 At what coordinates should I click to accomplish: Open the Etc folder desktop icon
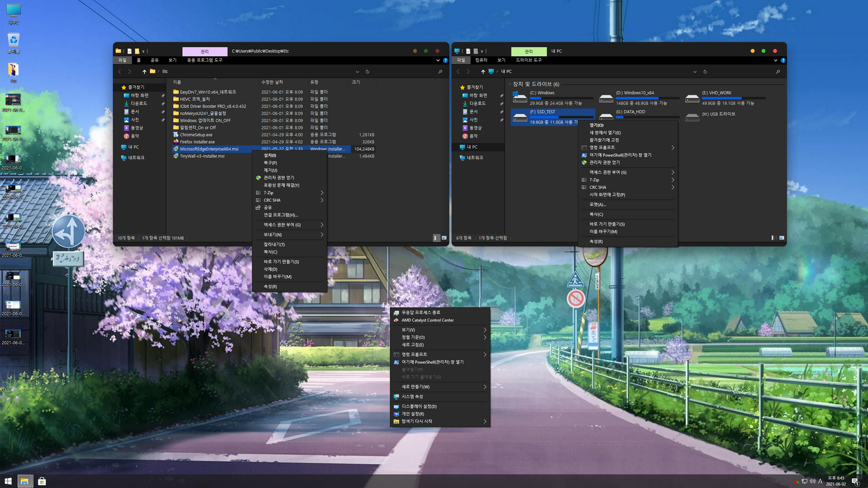tap(13, 73)
